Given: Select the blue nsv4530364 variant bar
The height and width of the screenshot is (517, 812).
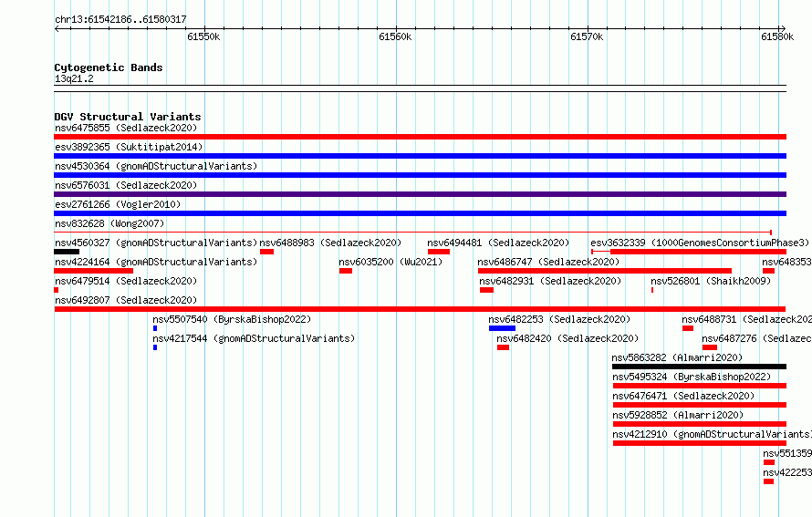Looking at the screenshot, I should tap(420, 175).
